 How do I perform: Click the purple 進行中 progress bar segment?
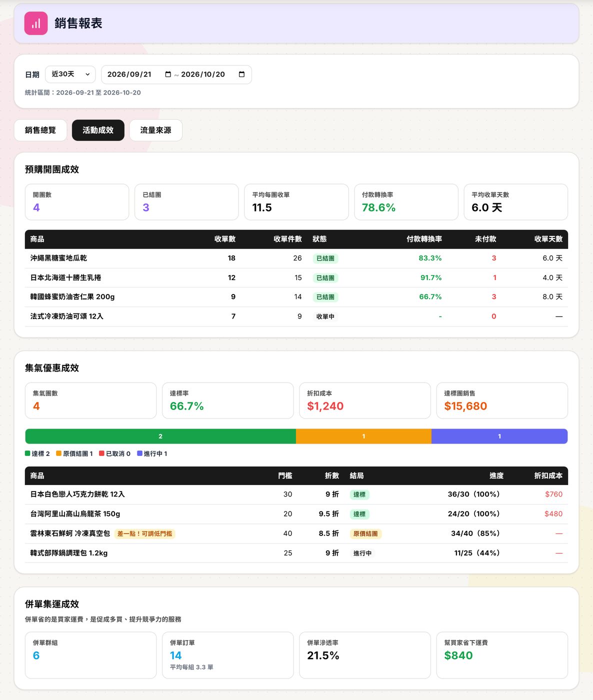tap(499, 436)
